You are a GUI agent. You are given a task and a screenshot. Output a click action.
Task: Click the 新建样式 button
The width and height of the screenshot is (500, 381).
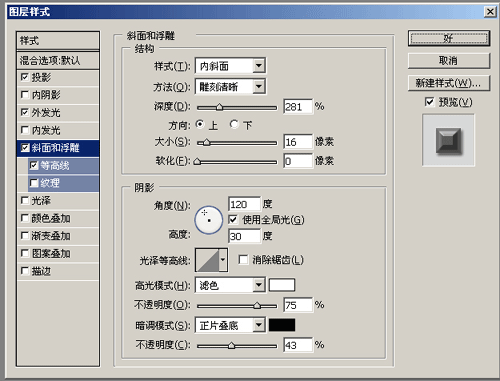click(449, 83)
